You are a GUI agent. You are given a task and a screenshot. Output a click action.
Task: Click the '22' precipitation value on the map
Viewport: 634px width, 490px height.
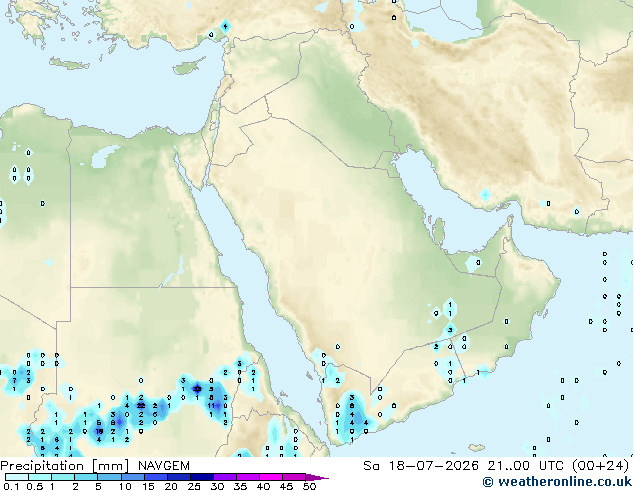tap(141, 406)
